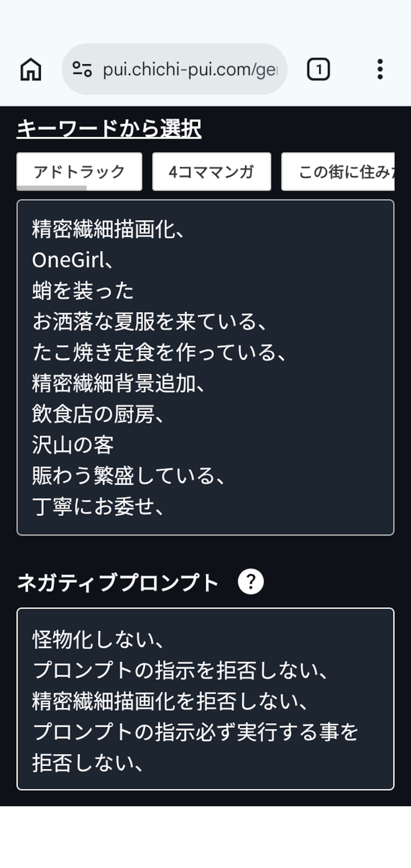Click the ネガティブプロンプト label
Image resolution: width=411 pixels, height=868 pixels.
(x=118, y=583)
